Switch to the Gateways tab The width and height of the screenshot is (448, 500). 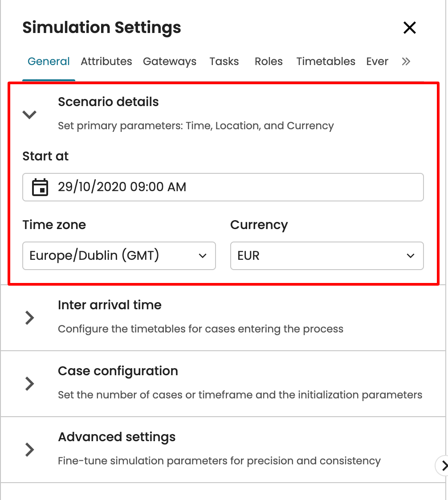click(170, 61)
